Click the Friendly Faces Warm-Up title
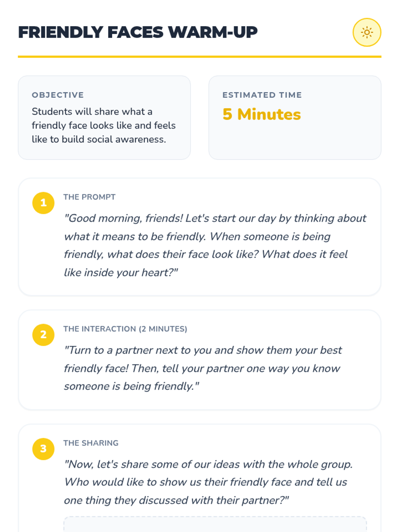The width and height of the screenshot is (399, 532). coord(138,32)
